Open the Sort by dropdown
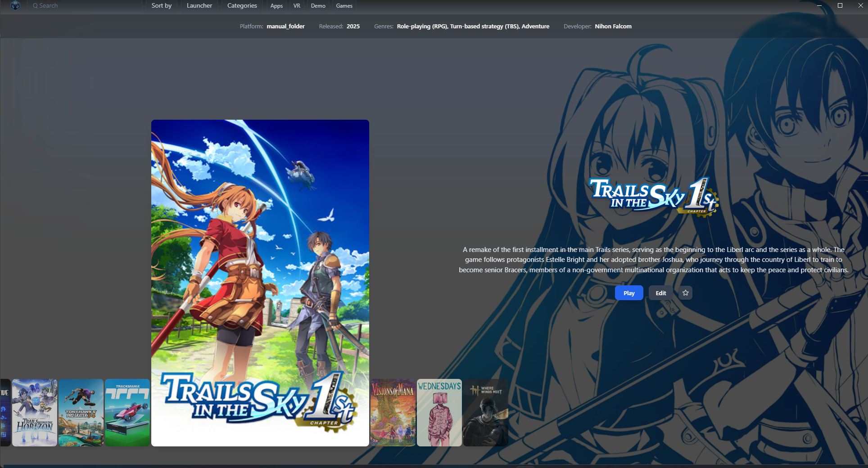This screenshot has height=468, width=868. (x=161, y=6)
